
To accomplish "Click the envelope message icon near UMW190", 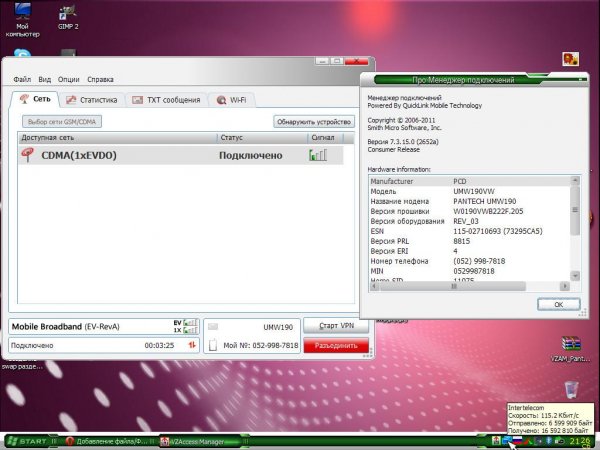I will [x=213, y=327].
